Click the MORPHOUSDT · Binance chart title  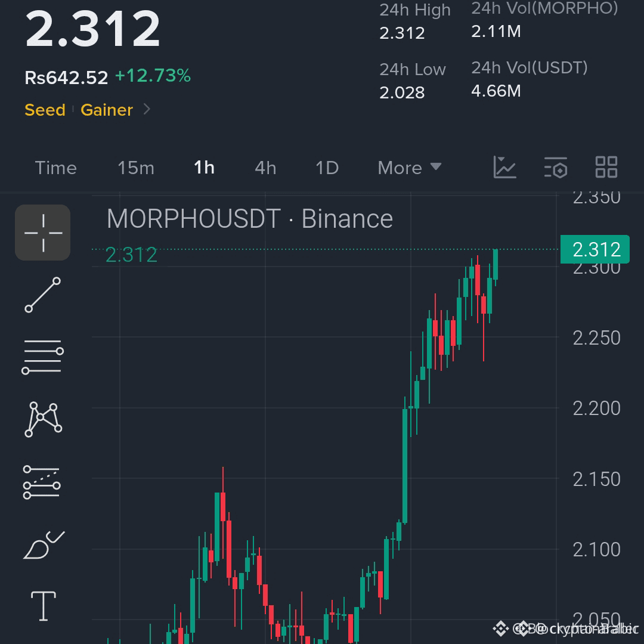pos(250,218)
